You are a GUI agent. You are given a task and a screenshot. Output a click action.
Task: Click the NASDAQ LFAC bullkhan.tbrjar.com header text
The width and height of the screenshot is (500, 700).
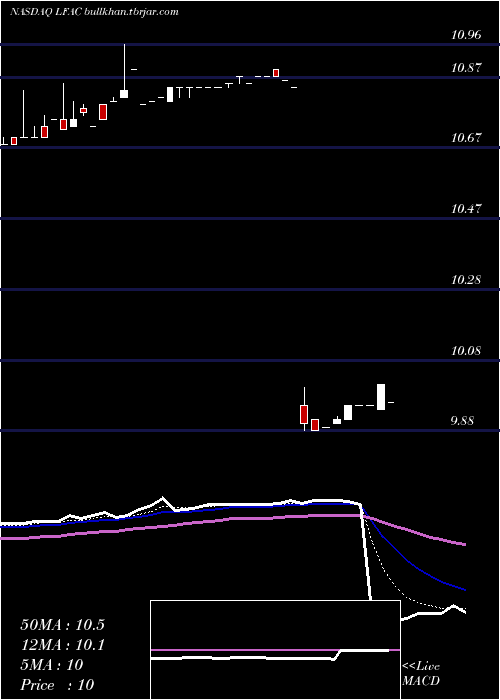tap(94, 12)
